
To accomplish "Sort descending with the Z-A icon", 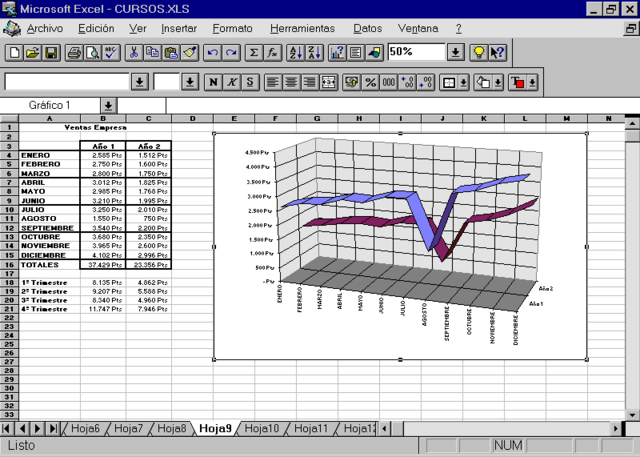I will (314, 53).
